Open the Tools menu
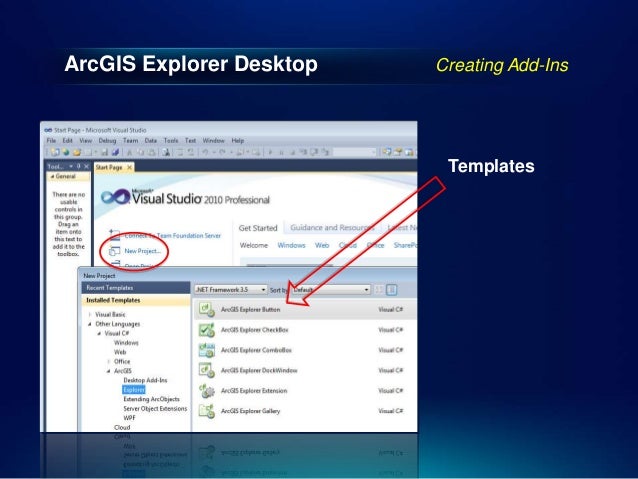Viewport: 638px width, 479px height. click(171, 140)
